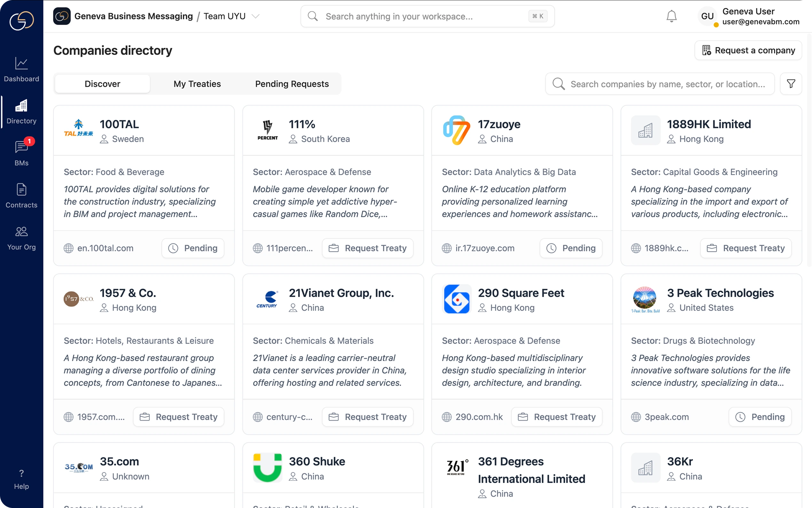This screenshot has width=812, height=508.
Task: Click Request a company button
Action: click(748, 50)
